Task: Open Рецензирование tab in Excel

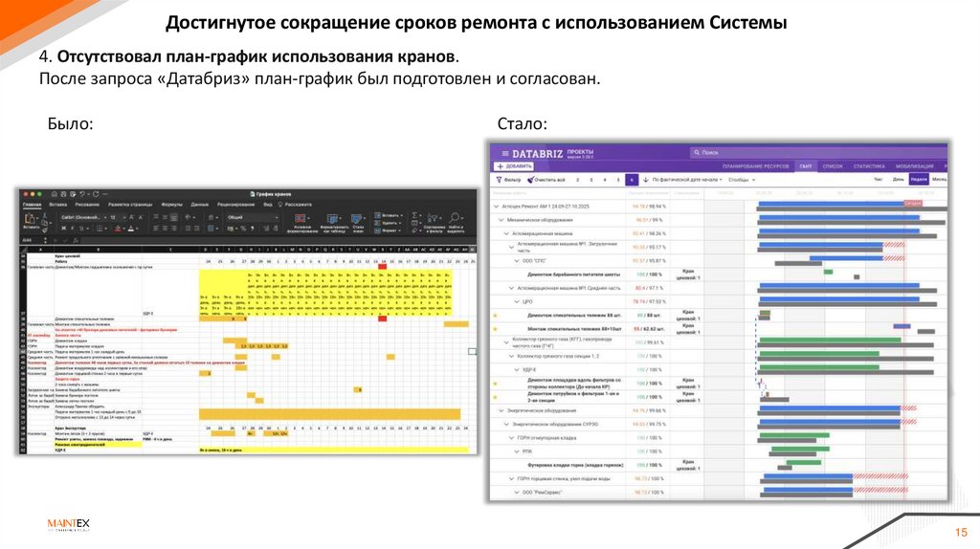Action: coord(235,205)
